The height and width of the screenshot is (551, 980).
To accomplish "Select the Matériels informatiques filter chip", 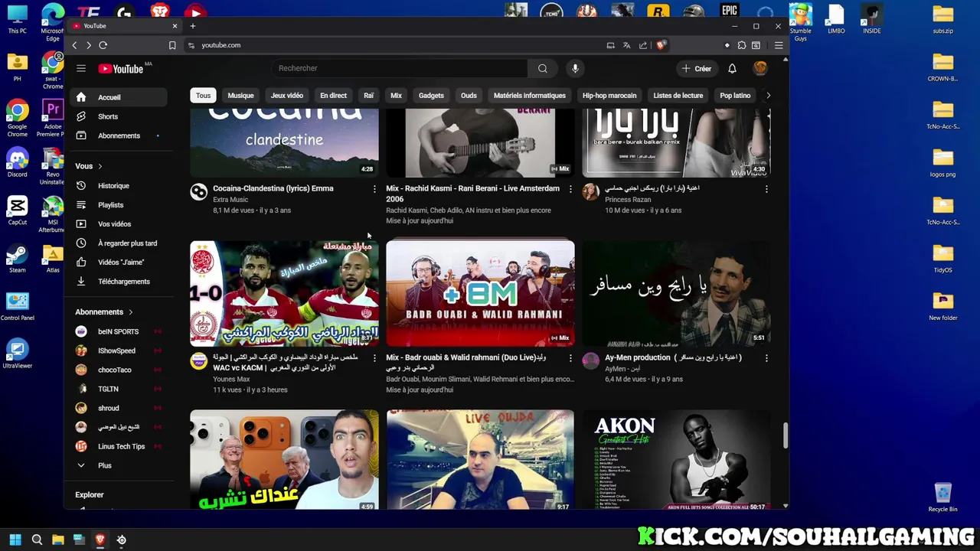I will [530, 96].
